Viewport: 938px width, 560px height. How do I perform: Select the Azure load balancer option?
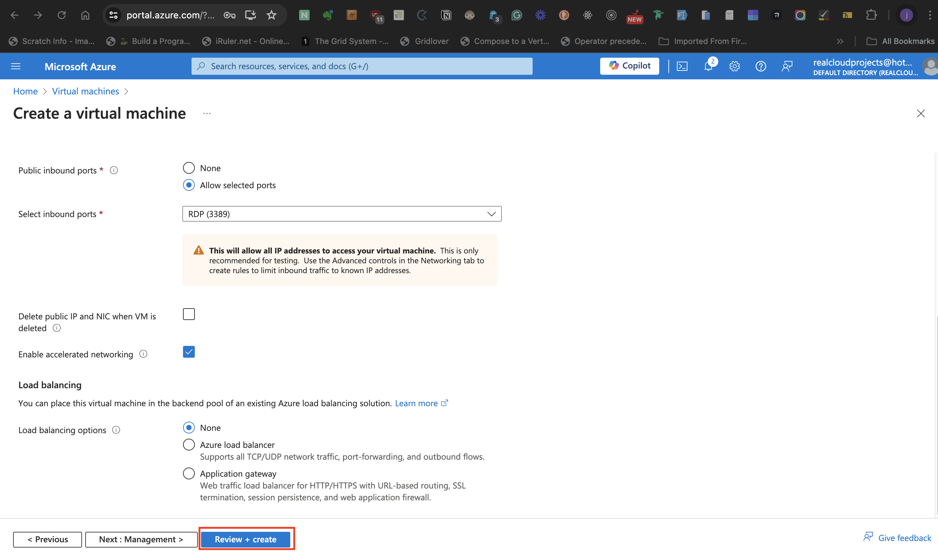point(189,444)
